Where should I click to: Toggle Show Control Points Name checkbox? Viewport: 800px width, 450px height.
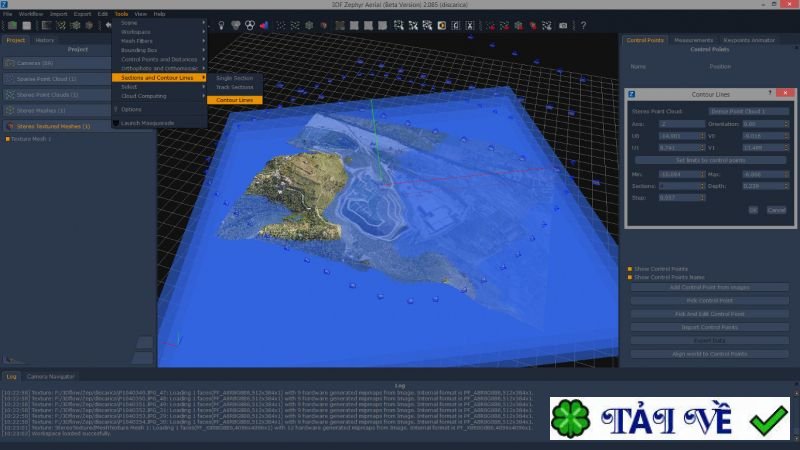pos(630,278)
